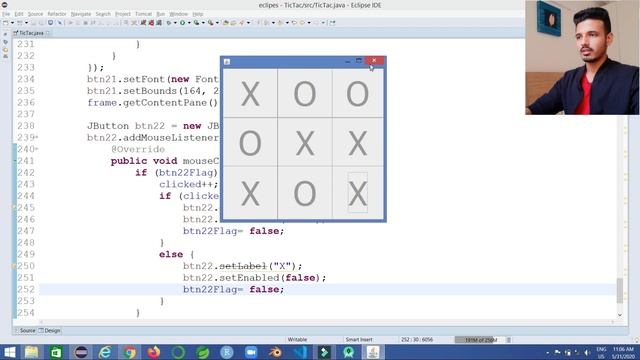Click the shield toolbar icon

[50, 23]
